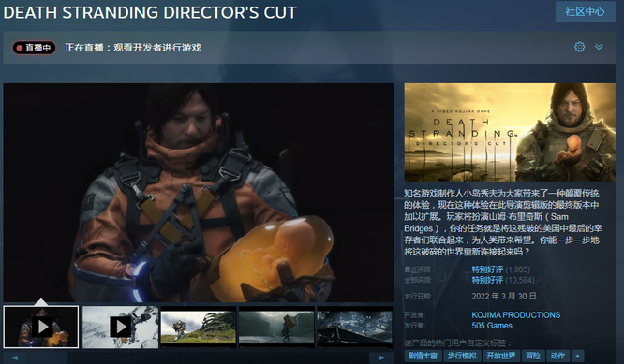The height and width of the screenshot is (364, 624).
Task: Open the 步行模拟 tag
Action: click(x=462, y=356)
